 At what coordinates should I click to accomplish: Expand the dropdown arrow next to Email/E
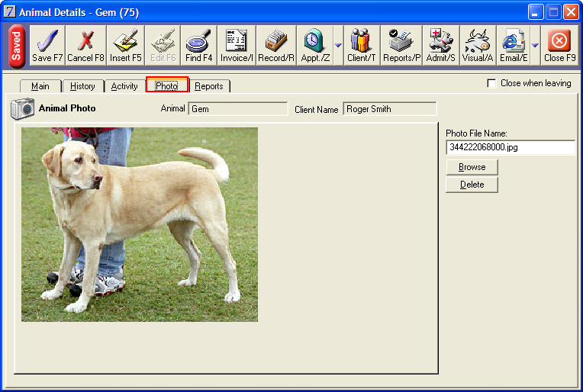pyautogui.click(x=535, y=45)
